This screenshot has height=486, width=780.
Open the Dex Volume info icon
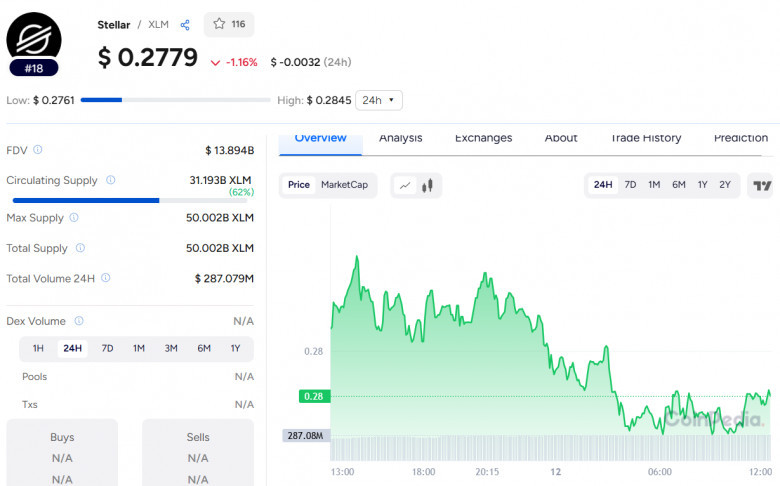tap(79, 321)
